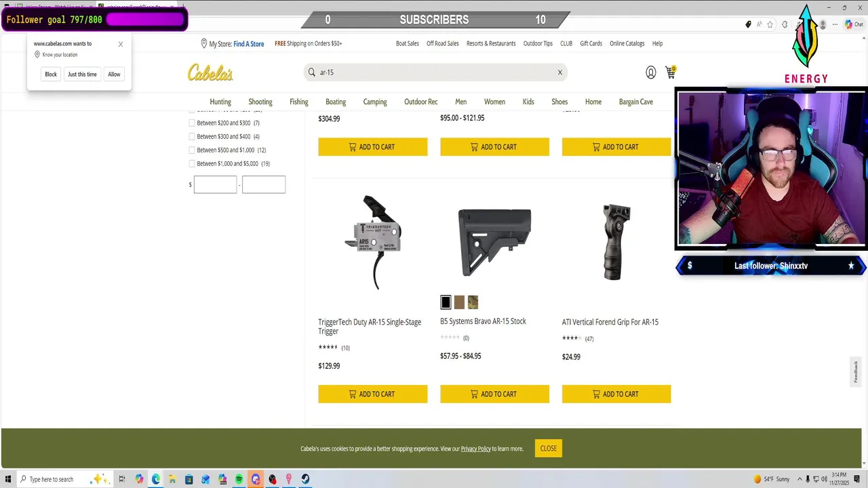Add B5 Systems Bravo stock to cart

click(495, 394)
